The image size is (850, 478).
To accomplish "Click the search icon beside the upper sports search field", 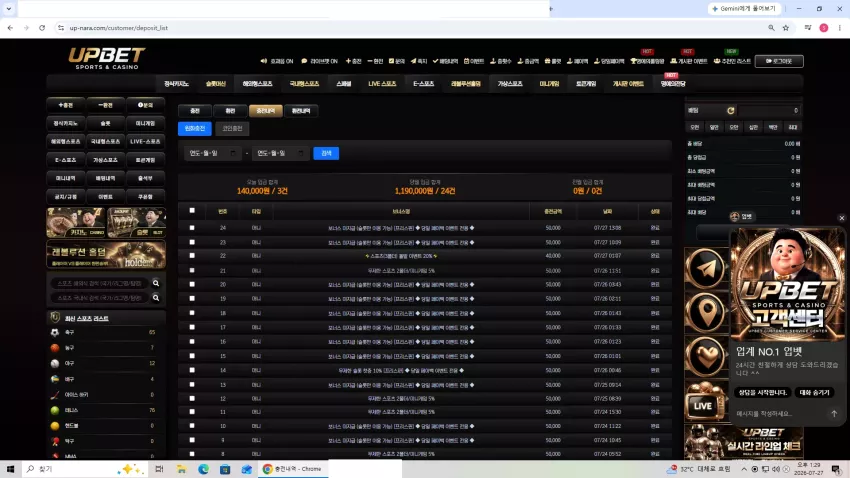I will (x=156, y=283).
